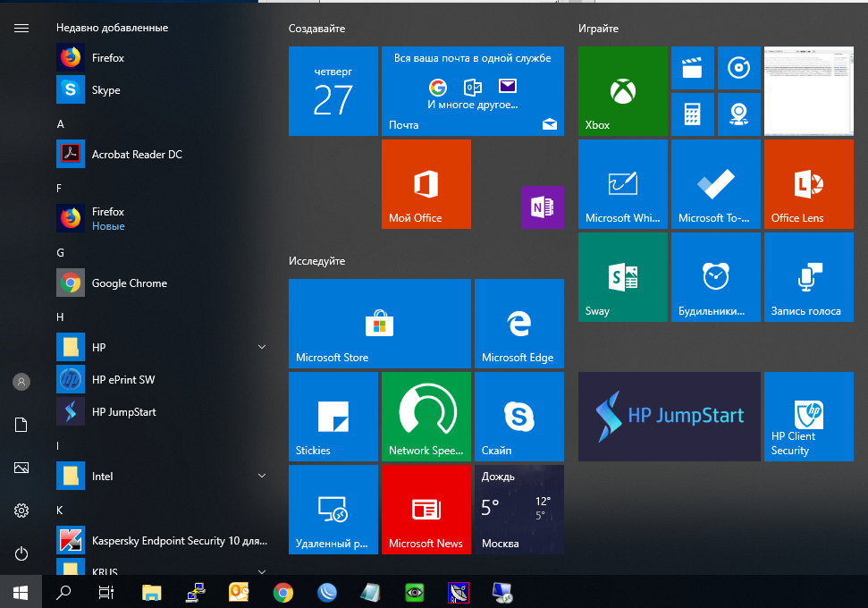Expand the KRUS folder chevron
The height and width of the screenshot is (608, 868).
(262, 570)
